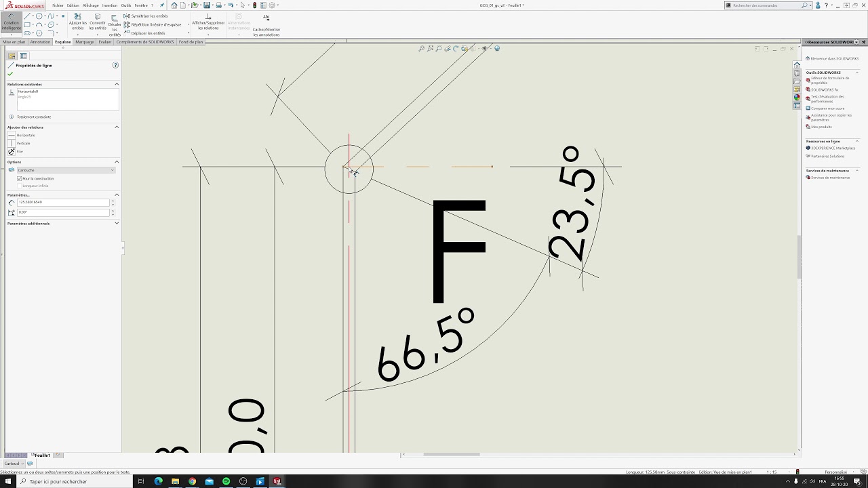This screenshot has width=868, height=488.
Task: Open the Options gear icon
Action: tap(271, 5)
